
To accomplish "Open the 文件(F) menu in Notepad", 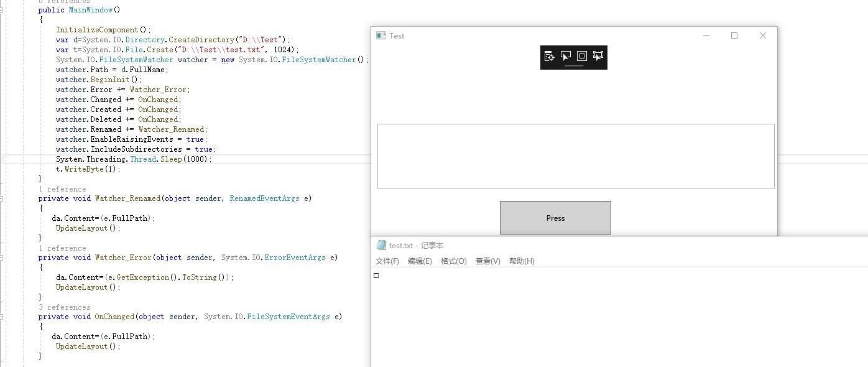I will 387,261.
